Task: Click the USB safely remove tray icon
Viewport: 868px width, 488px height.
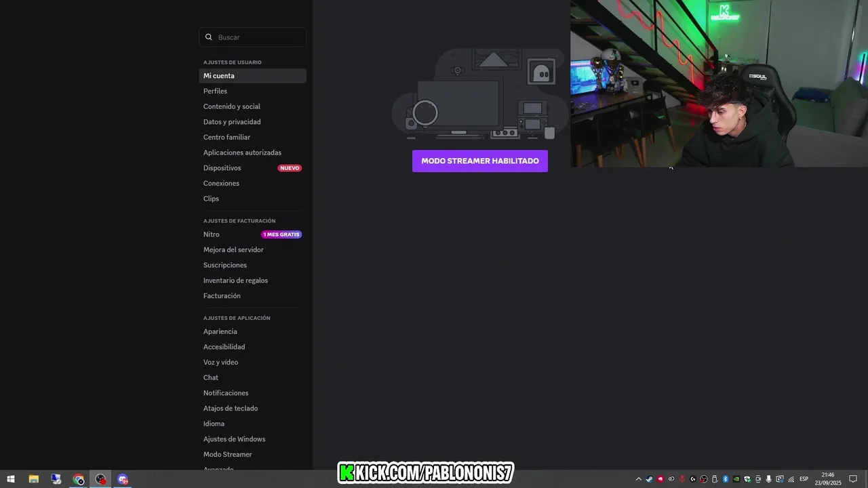Action: point(715,479)
